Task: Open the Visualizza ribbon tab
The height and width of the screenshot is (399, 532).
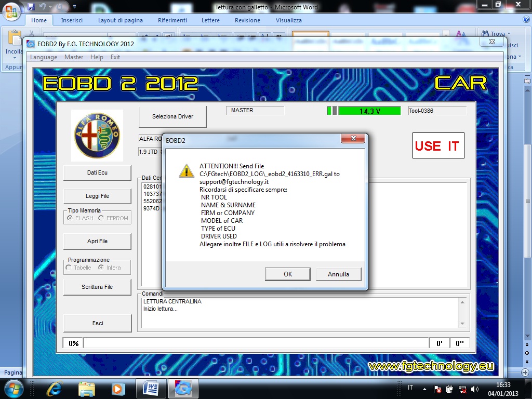Action: [289, 20]
